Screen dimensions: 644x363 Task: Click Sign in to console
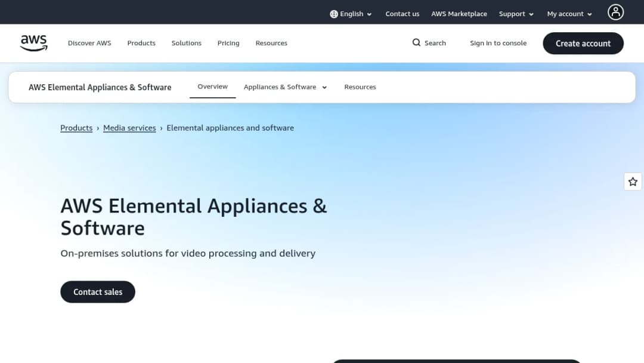(x=498, y=43)
